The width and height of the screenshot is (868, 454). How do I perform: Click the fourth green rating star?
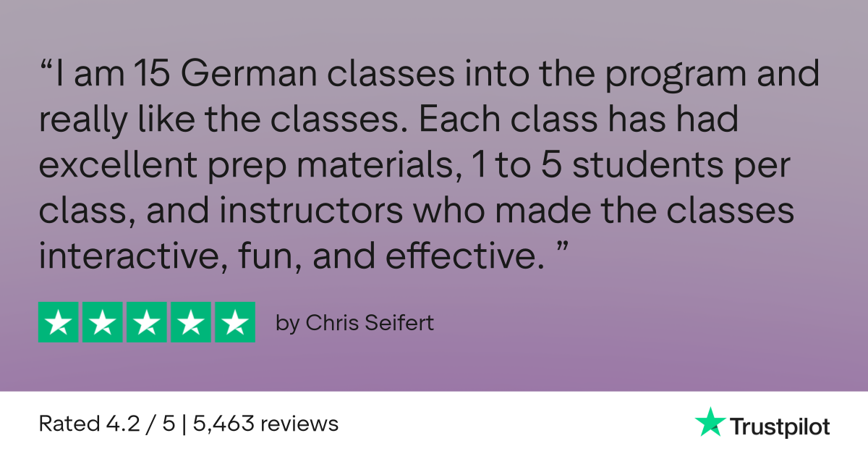coord(191,322)
